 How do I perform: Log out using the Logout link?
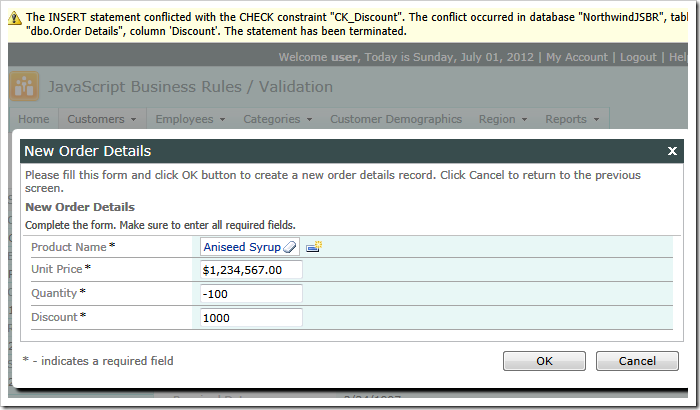[638, 57]
